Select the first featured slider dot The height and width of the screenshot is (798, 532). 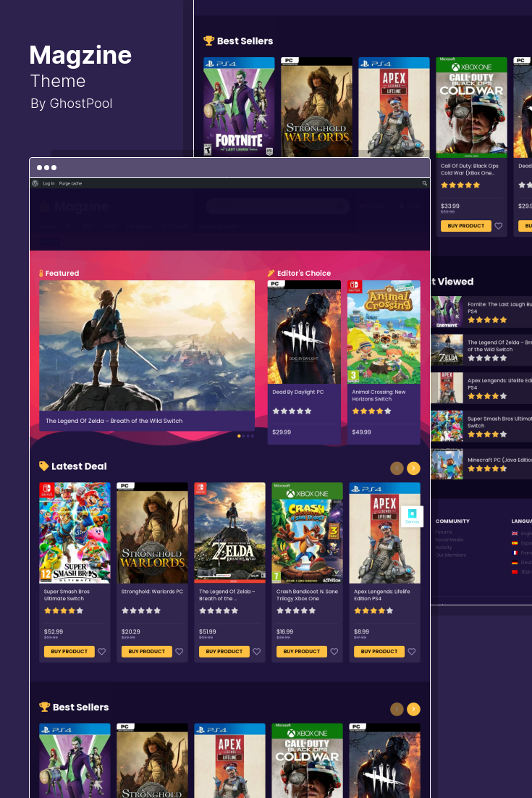point(239,436)
